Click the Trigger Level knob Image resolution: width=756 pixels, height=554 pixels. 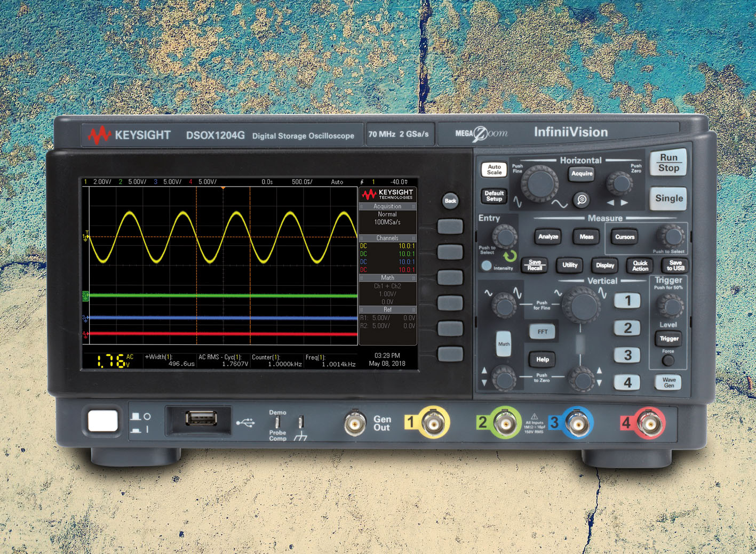pyautogui.click(x=670, y=306)
